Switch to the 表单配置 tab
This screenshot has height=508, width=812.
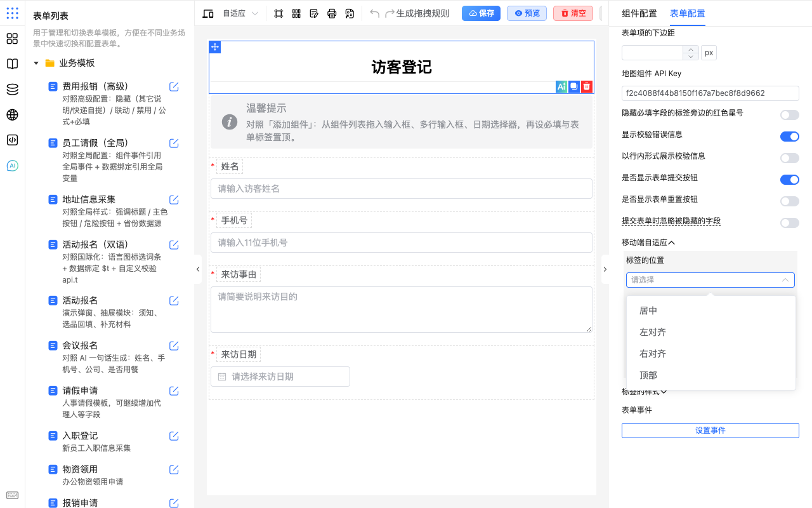point(688,13)
